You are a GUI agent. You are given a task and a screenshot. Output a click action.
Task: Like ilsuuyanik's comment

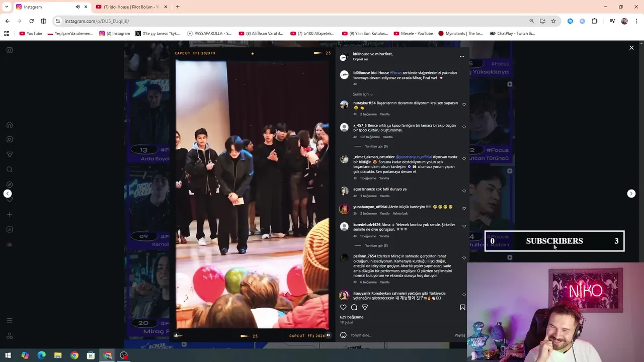click(x=464, y=295)
